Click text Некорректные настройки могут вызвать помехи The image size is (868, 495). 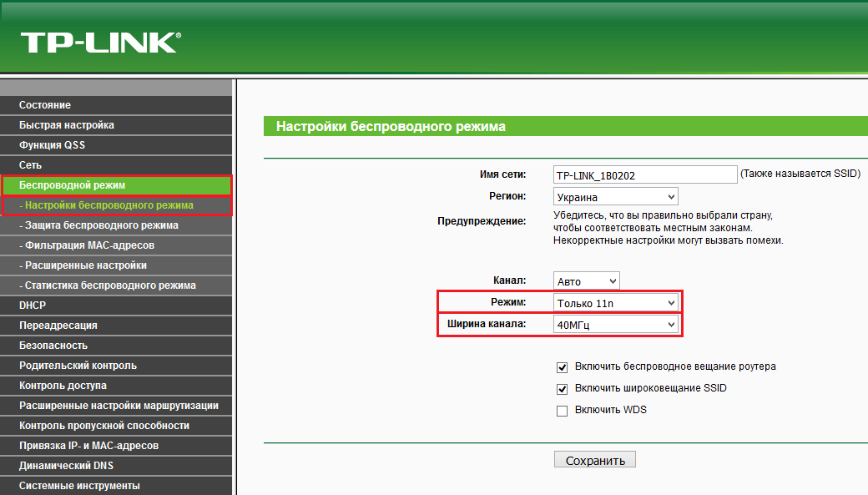(669, 240)
